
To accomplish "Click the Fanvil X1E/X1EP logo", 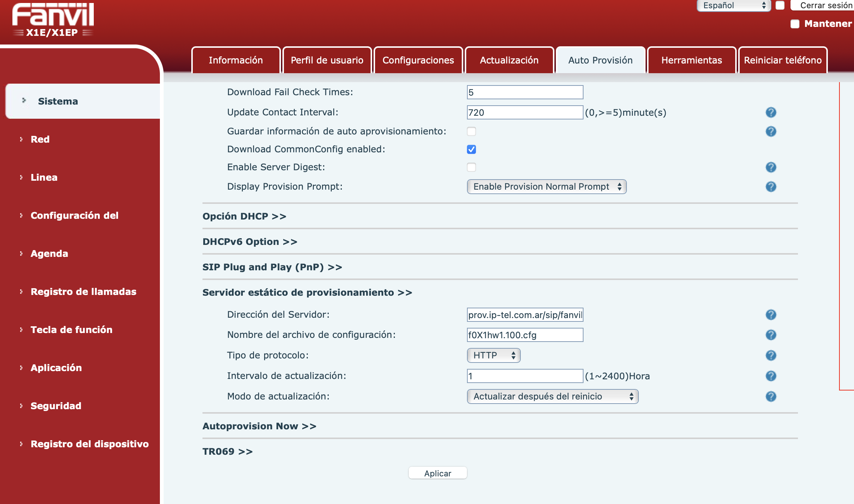I will tap(53, 20).
